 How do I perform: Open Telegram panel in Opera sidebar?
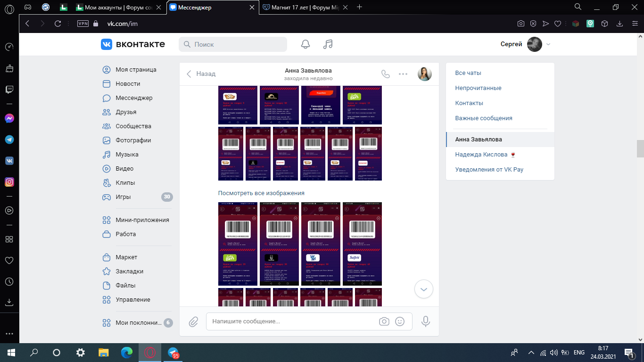point(9,140)
